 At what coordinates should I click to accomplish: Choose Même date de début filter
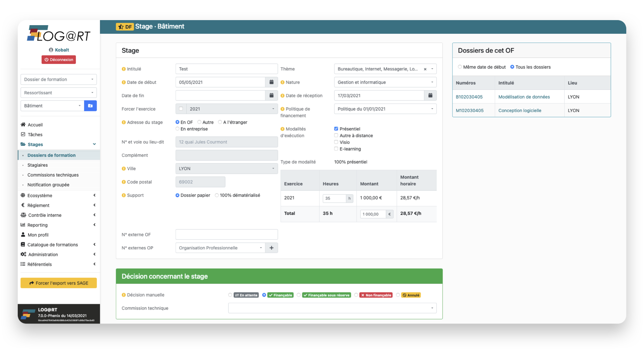(x=460, y=67)
